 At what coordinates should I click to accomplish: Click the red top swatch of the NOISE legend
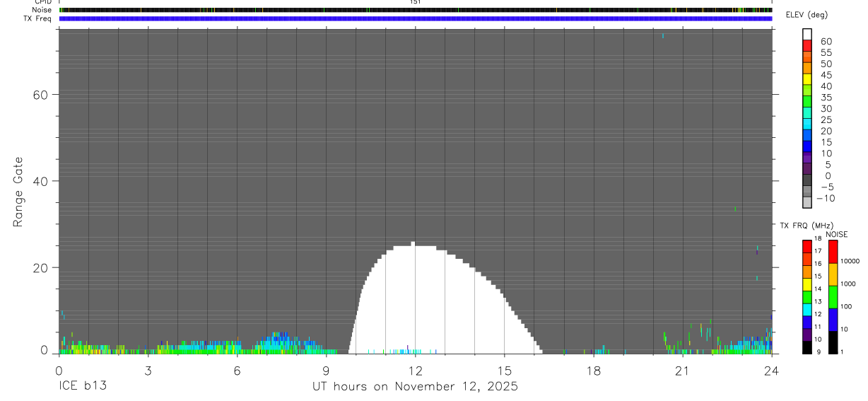833,251
